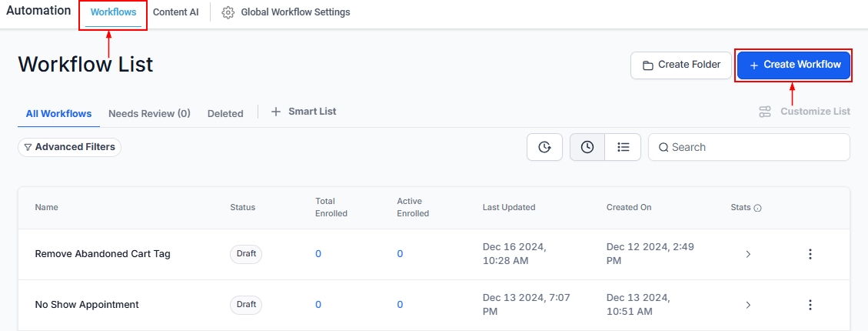Open the three-dot menu for Remove Abandoned Cart Tag
This screenshot has height=331, width=868.
pos(810,254)
